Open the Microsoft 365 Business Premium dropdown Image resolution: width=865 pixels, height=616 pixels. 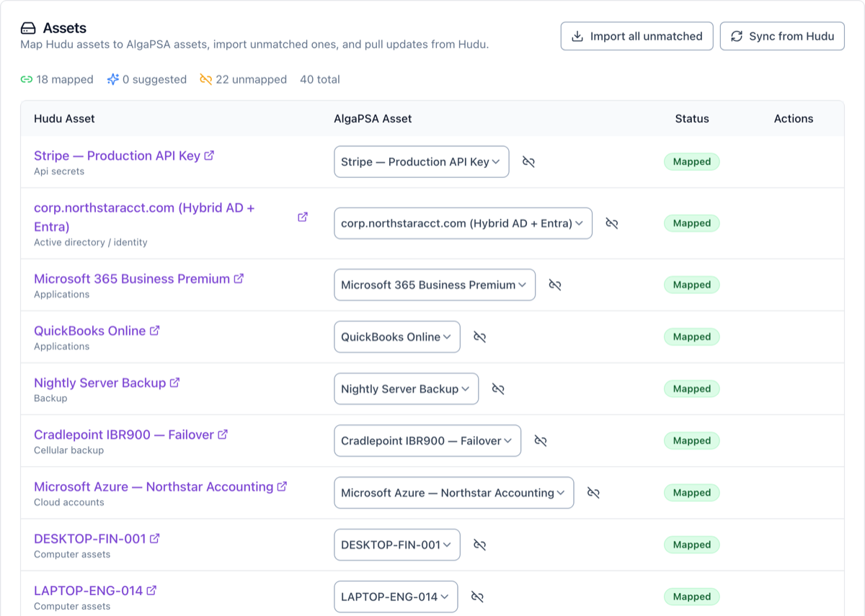(435, 285)
